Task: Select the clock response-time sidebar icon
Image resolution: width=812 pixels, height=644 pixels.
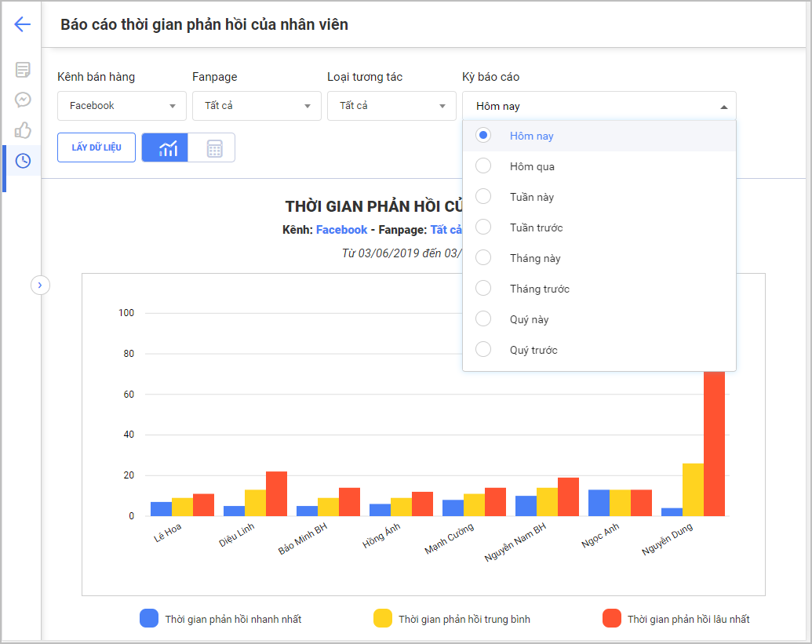Action: click(x=23, y=161)
